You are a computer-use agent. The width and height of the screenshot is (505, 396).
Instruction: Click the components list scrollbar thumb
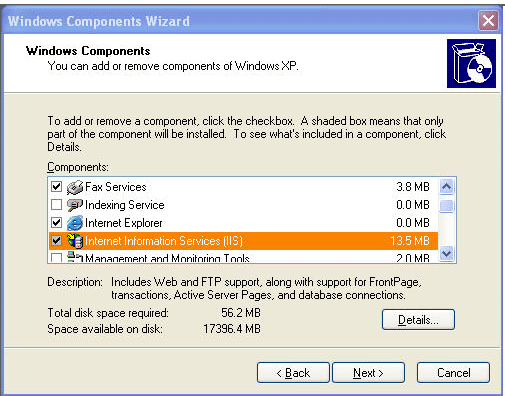tap(447, 206)
